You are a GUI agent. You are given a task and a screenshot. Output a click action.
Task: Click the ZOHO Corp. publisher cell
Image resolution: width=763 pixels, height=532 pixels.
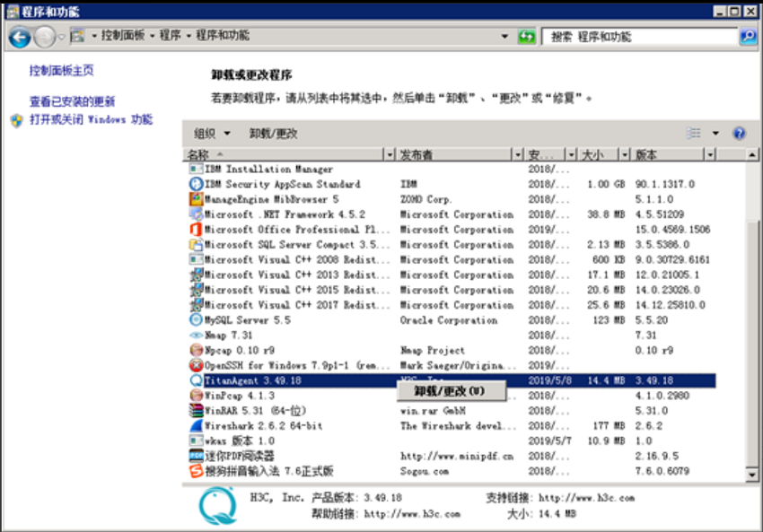425,199
